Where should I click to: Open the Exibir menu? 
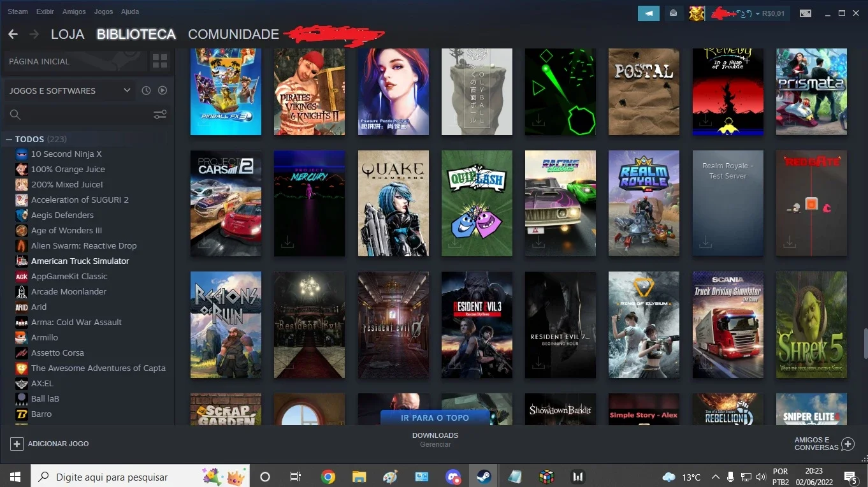[45, 11]
